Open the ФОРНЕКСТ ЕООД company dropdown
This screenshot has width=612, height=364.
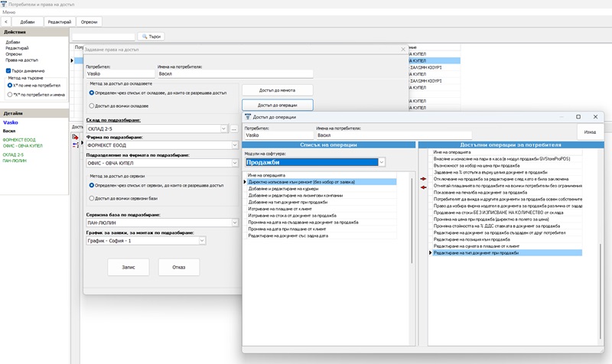click(x=235, y=145)
